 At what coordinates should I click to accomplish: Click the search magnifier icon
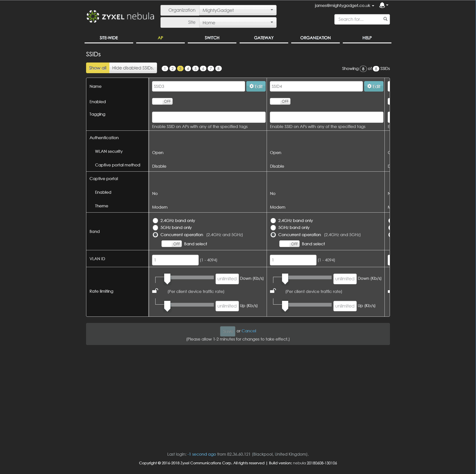click(x=385, y=19)
